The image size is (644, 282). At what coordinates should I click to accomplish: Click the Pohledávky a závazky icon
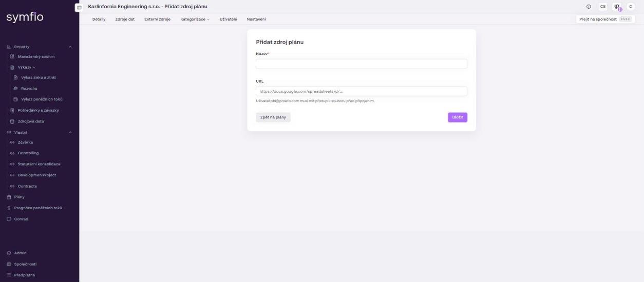tap(12, 110)
